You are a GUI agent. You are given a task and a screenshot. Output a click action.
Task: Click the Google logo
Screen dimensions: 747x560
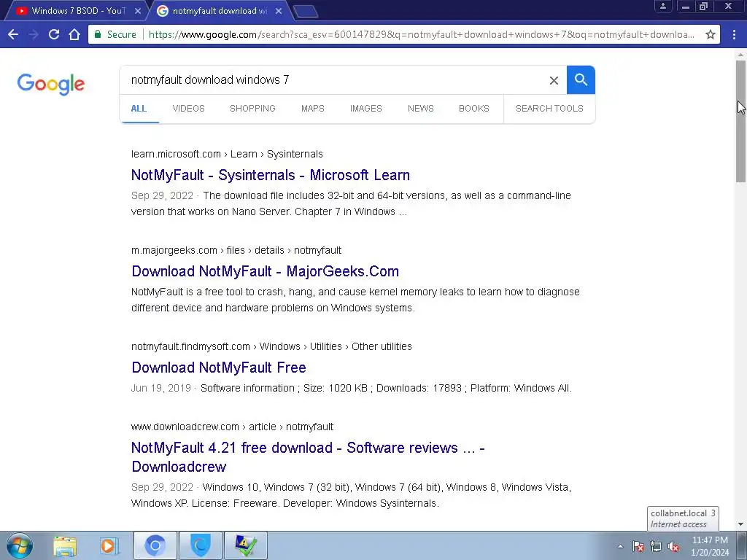point(51,84)
